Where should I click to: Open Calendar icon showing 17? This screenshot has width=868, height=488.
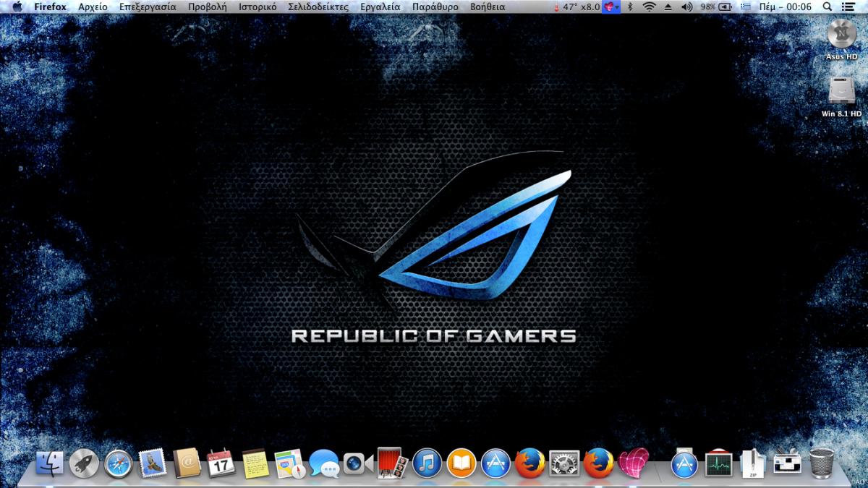click(x=221, y=463)
